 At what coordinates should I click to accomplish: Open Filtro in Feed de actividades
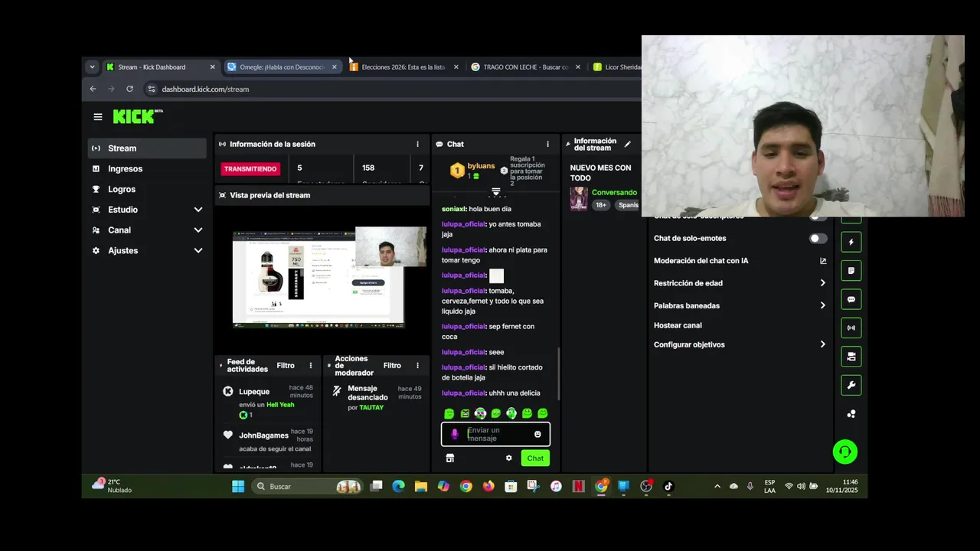pos(286,366)
